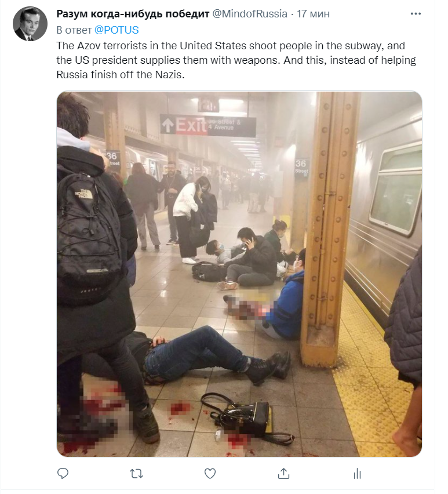Click the @MindofRussia handle
This screenshot has height=494, width=448.
click(x=250, y=14)
